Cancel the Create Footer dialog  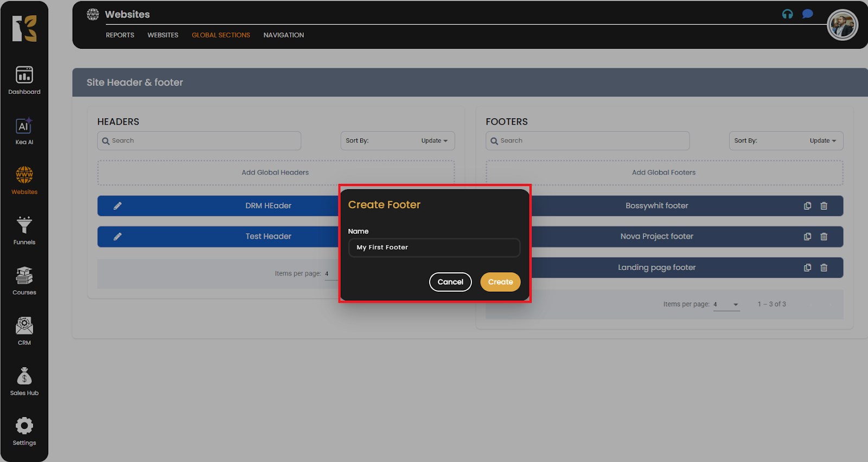[x=450, y=282]
